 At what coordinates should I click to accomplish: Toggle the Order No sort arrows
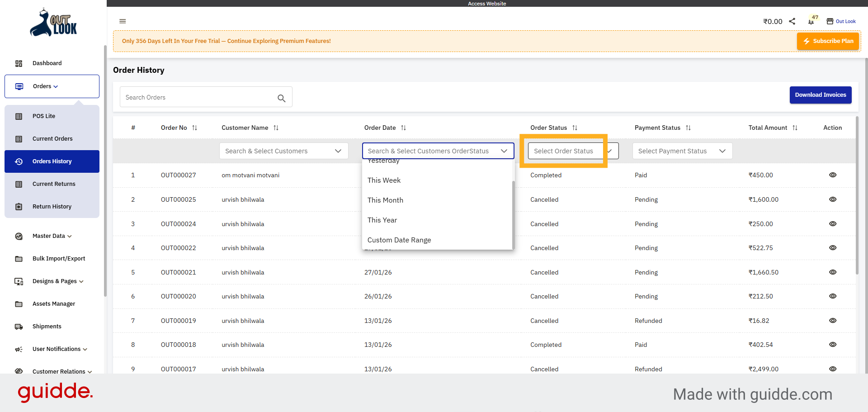194,128
